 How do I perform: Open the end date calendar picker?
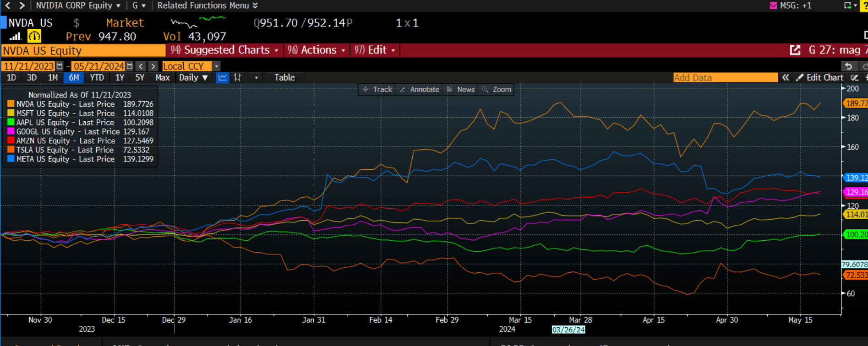[x=130, y=66]
